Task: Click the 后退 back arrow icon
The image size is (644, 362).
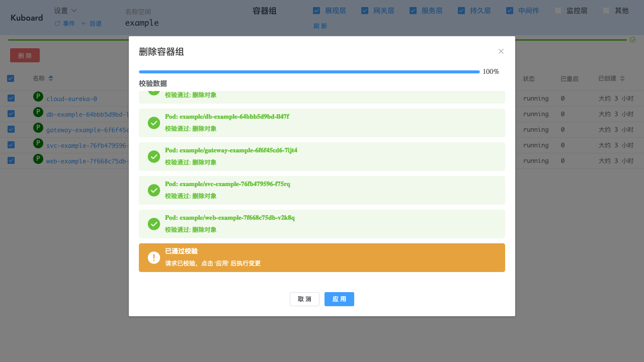Action: coord(85,23)
